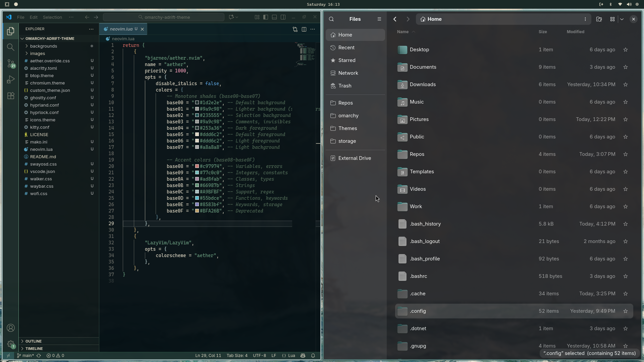Open editor More Actions ellipsis
Screen dimensions: 644x362
[x=313, y=29]
